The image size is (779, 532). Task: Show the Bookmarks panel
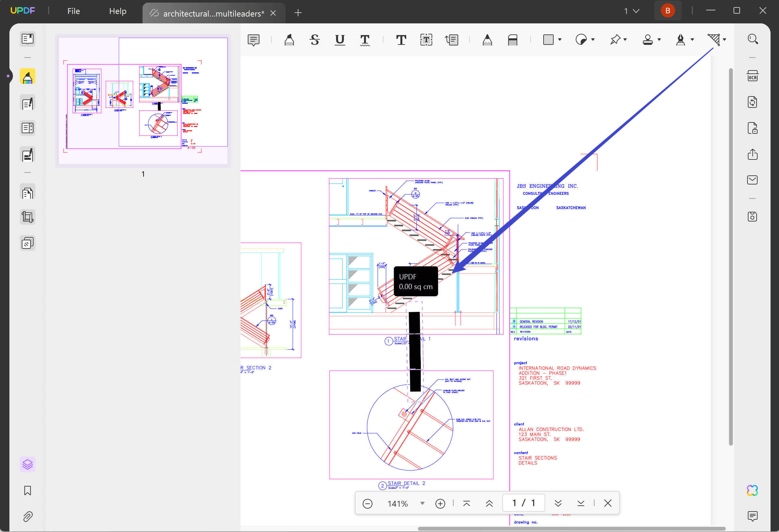pyautogui.click(x=28, y=491)
